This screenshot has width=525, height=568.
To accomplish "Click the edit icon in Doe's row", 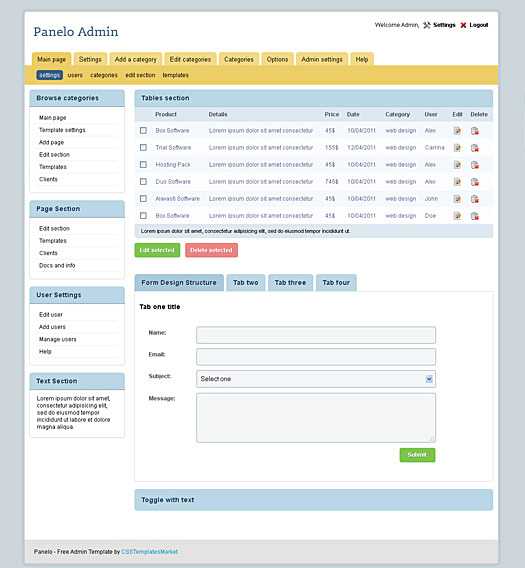I will (457, 216).
